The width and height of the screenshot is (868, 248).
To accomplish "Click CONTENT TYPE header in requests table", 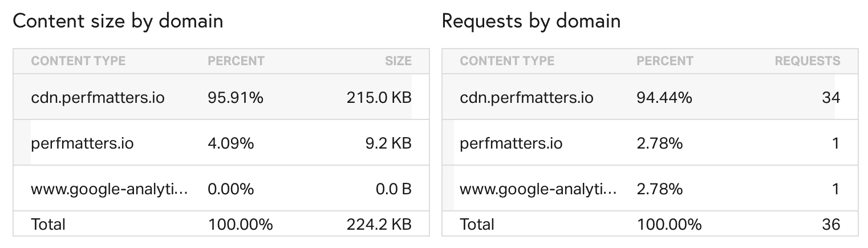I will 507,61.
